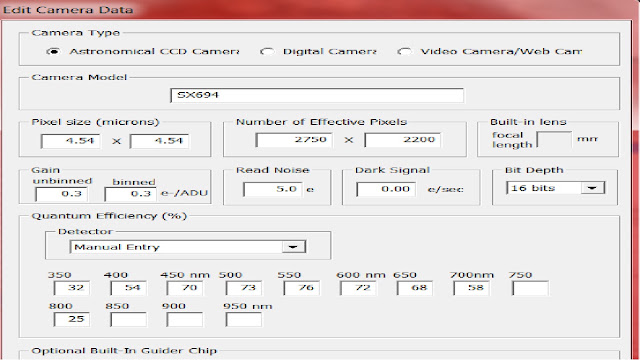
Task: Click the focal length input box
Action: click(554, 140)
